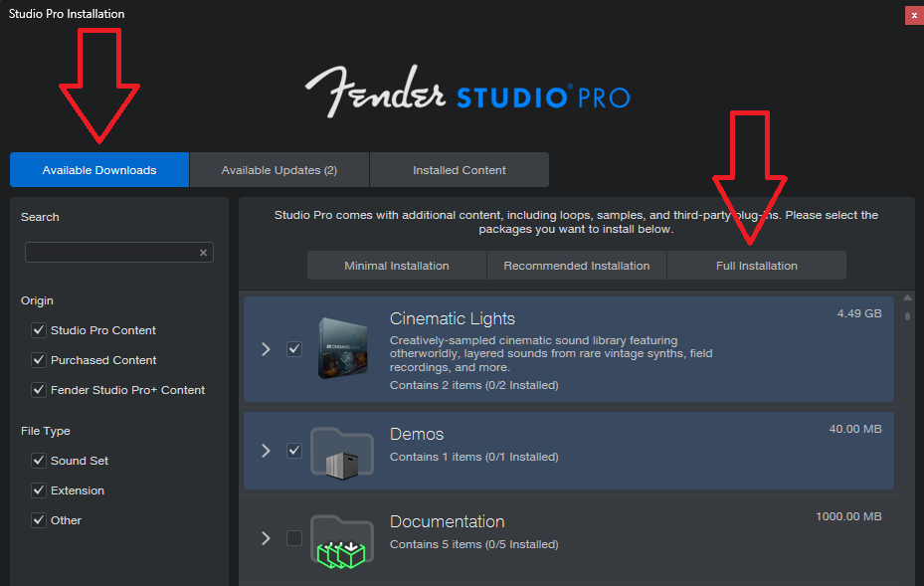Click the 1000.00 MB size value
Image resolution: width=924 pixels, height=586 pixels.
(848, 516)
